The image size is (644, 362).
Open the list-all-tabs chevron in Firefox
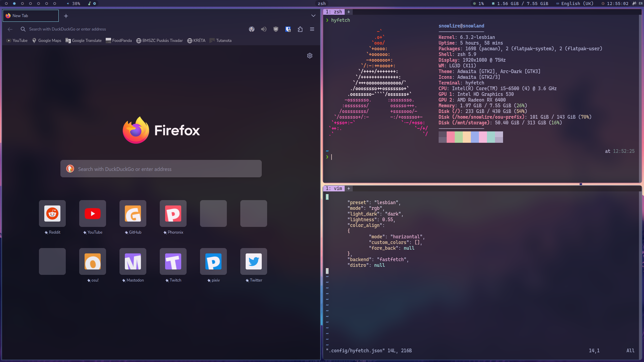(313, 16)
